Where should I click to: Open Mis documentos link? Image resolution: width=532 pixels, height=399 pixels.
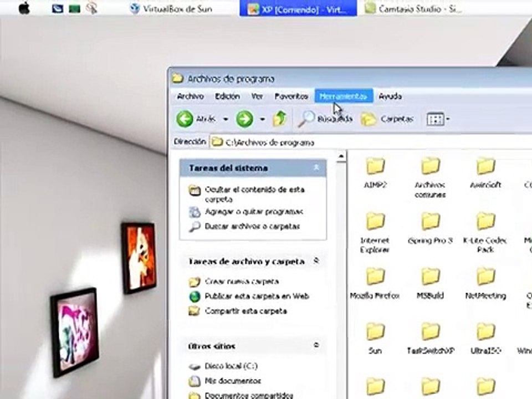(x=233, y=381)
